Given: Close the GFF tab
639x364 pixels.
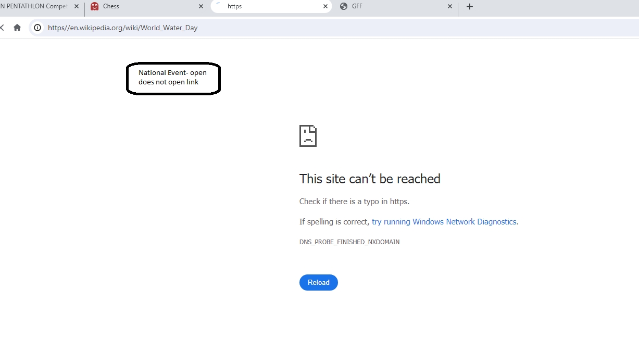Looking at the screenshot, I should [x=450, y=7].
